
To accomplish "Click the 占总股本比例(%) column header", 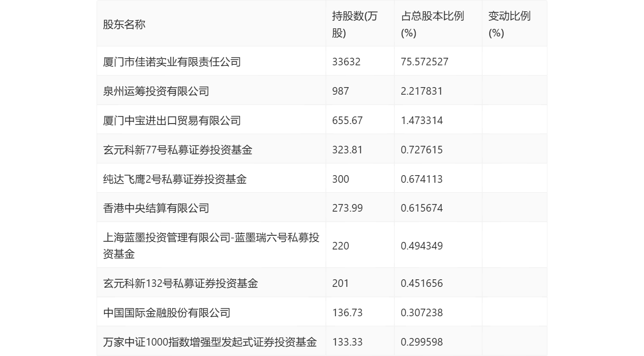I will 432,25.
